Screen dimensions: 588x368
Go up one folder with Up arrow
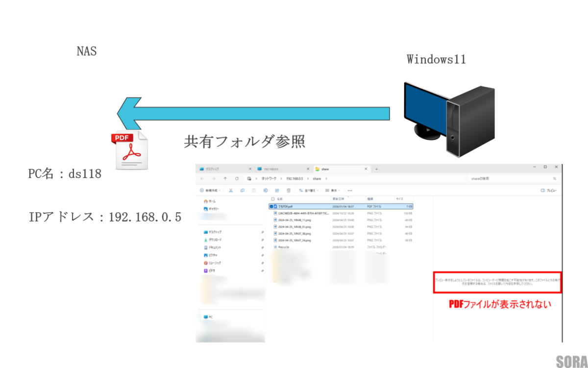pos(225,179)
